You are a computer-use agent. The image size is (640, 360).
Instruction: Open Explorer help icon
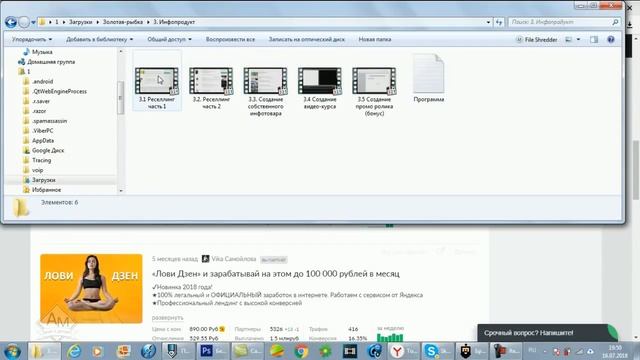[611, 40]
